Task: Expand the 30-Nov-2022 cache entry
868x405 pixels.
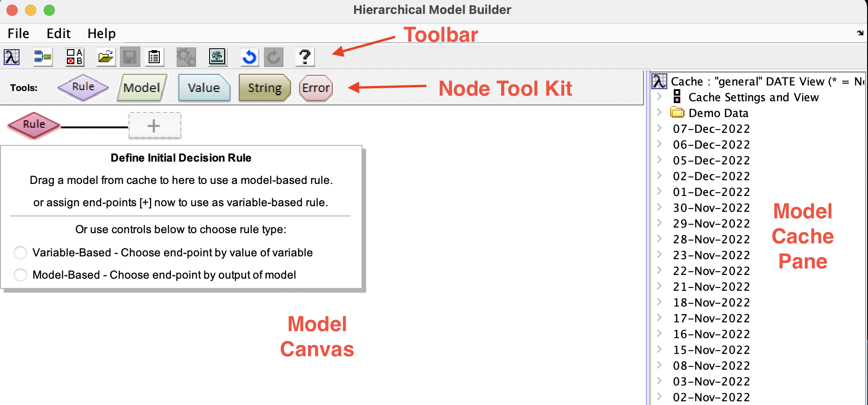Action: click(x=659, y=207)
